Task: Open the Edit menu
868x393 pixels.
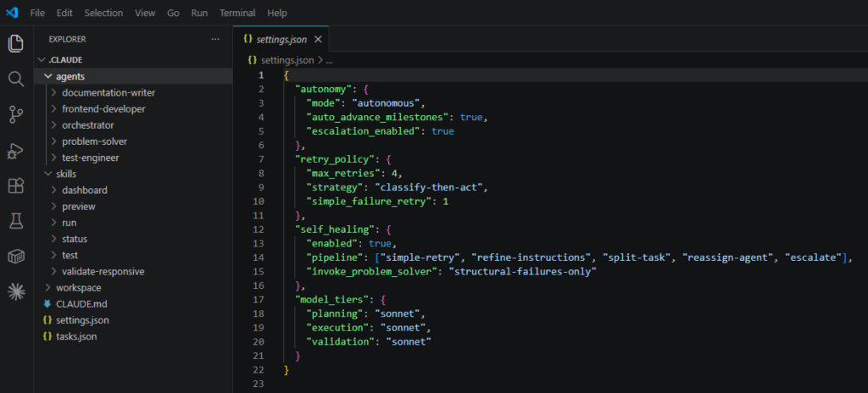Action: click(64, 13)
